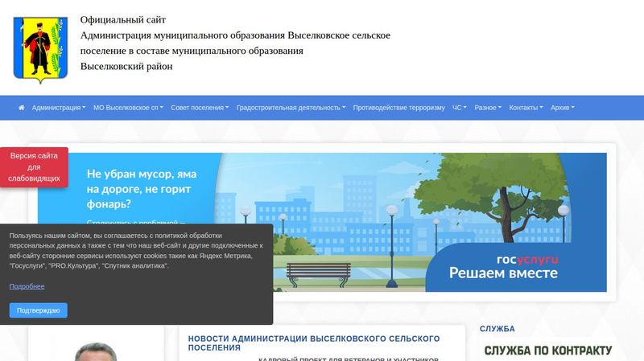Click the official's portrait photo
The height and width of the screenshot is (361, 644).
(x=96, y=352)
